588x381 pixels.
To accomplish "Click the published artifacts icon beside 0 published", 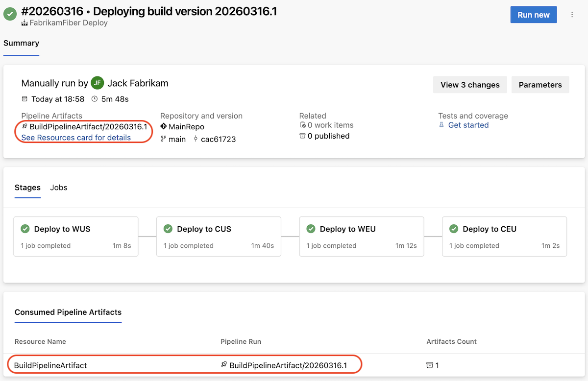I will [302, 136].
